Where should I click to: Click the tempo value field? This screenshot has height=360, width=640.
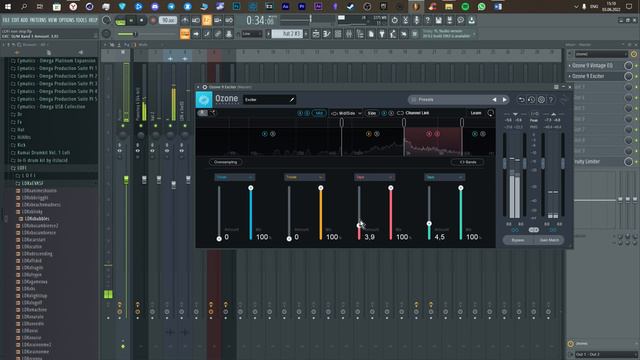click(x=168, y=20)
